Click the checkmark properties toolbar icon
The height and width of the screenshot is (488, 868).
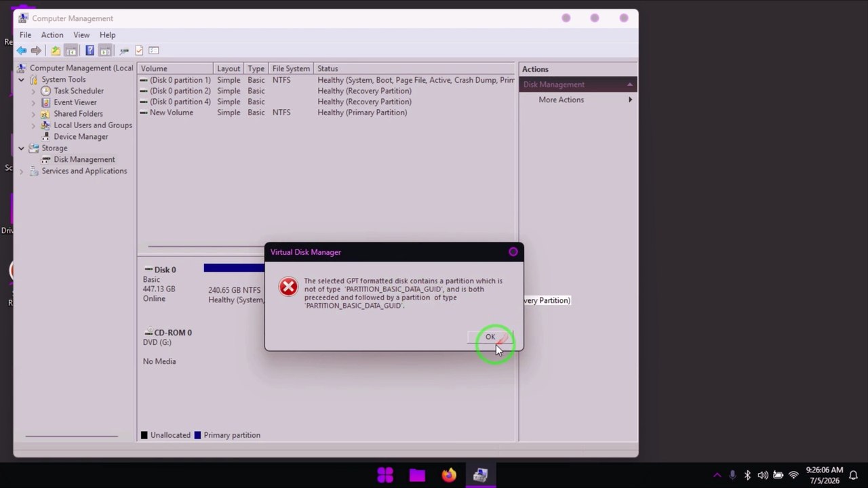tap(139, 50)
